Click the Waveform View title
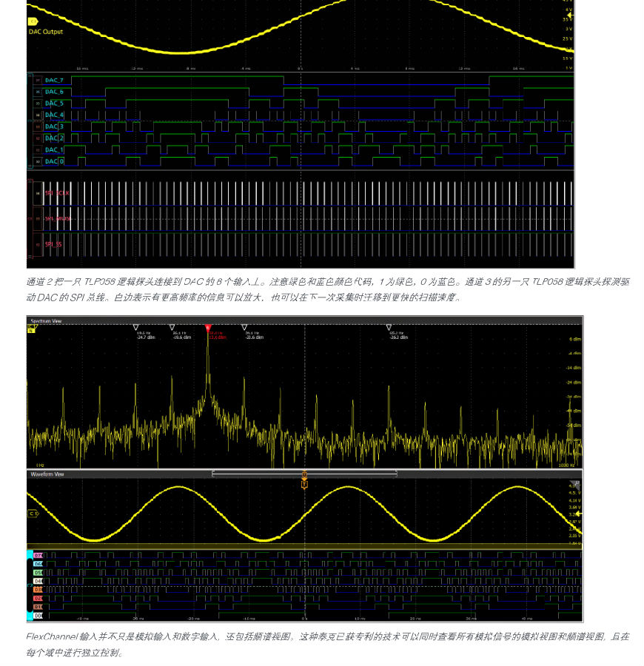The image size is (644, 666). 47,474
